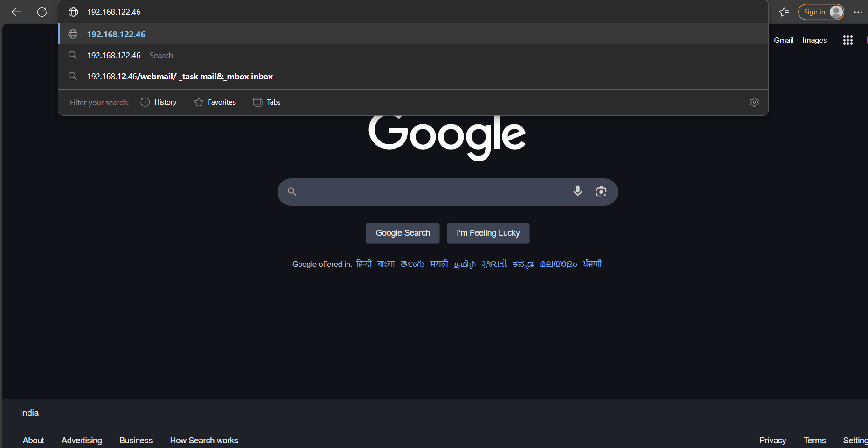The image size is (868, 448).
Task: Click the Sign in profile button
Action: tap(821, 12)
